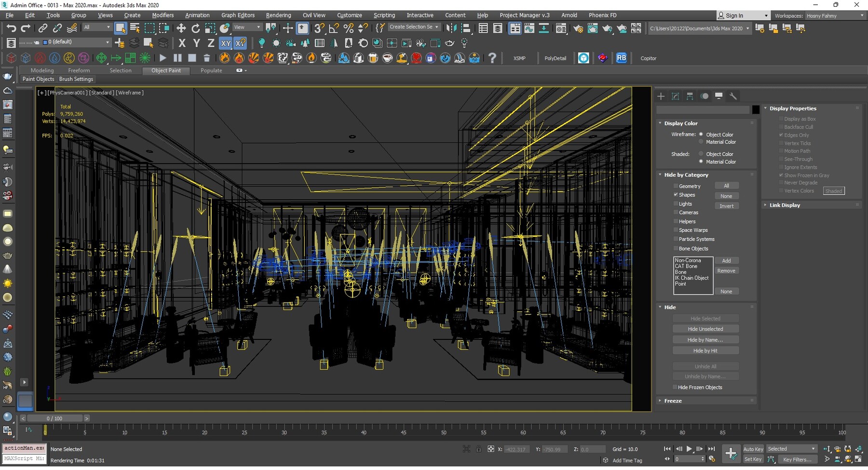The width and height of the screenshot is (868, 470).
Task: Click the Mirror tool icon
Action: pos(451,28)
